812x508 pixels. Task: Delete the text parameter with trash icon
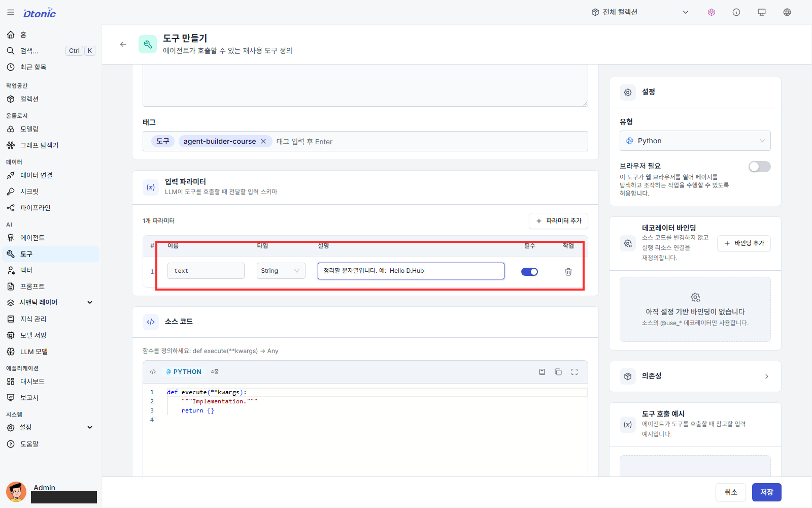(x=568, y=272)
